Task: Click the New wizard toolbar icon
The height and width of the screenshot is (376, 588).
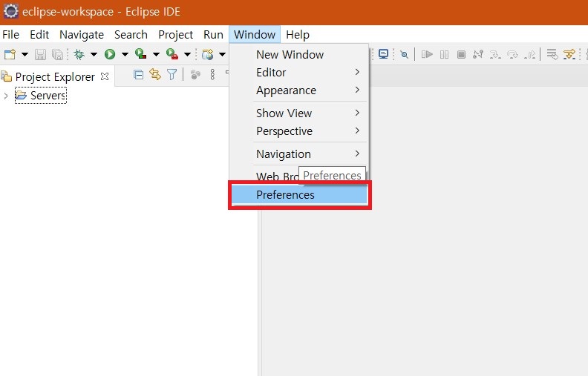Action: click(10, 54)
